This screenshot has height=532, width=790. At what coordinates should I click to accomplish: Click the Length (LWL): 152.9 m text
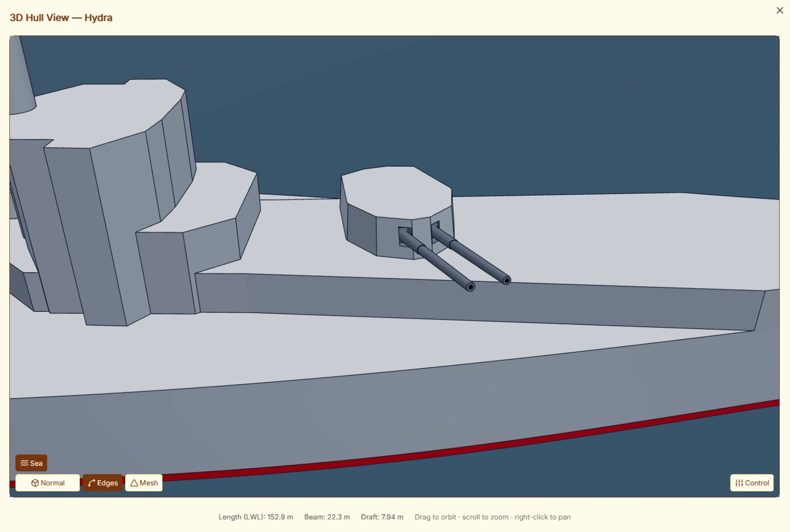pos(256,517)
